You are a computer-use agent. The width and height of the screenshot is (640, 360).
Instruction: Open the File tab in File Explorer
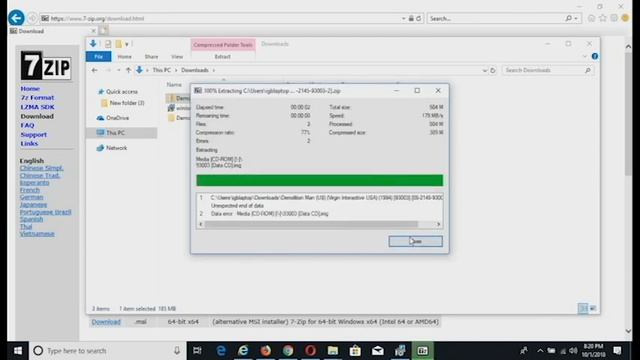coord(98,57)
